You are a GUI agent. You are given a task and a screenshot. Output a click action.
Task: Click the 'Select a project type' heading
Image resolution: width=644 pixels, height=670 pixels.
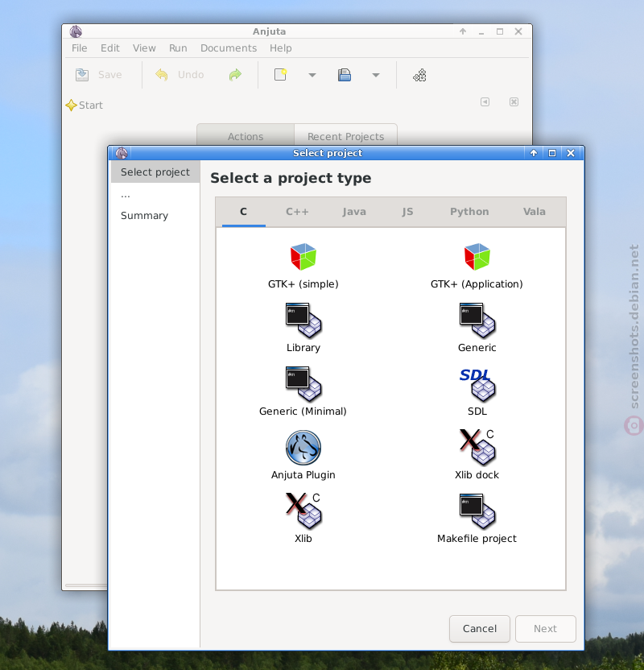[291, 178]
